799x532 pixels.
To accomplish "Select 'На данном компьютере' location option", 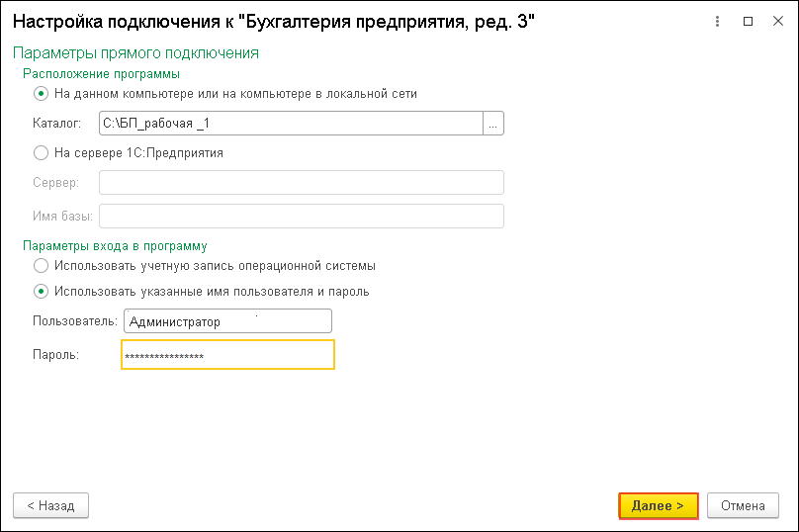I will click(41, 94).
